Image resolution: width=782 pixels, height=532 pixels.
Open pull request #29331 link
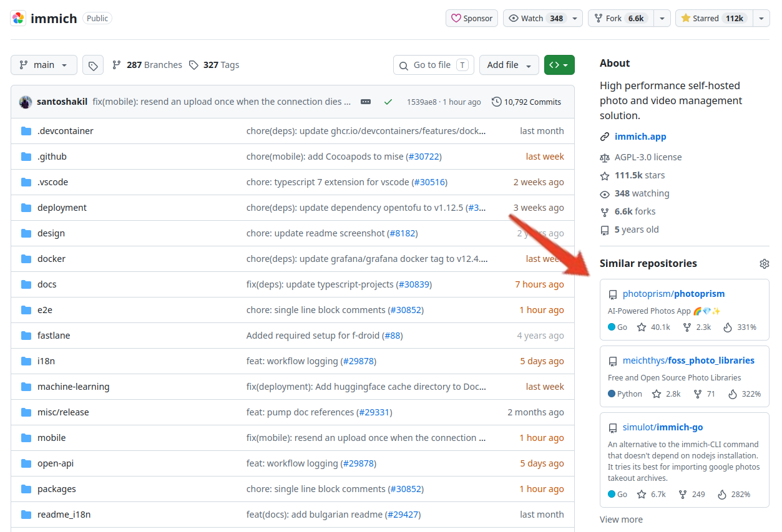pyautogui.click(x=374, y=412)
